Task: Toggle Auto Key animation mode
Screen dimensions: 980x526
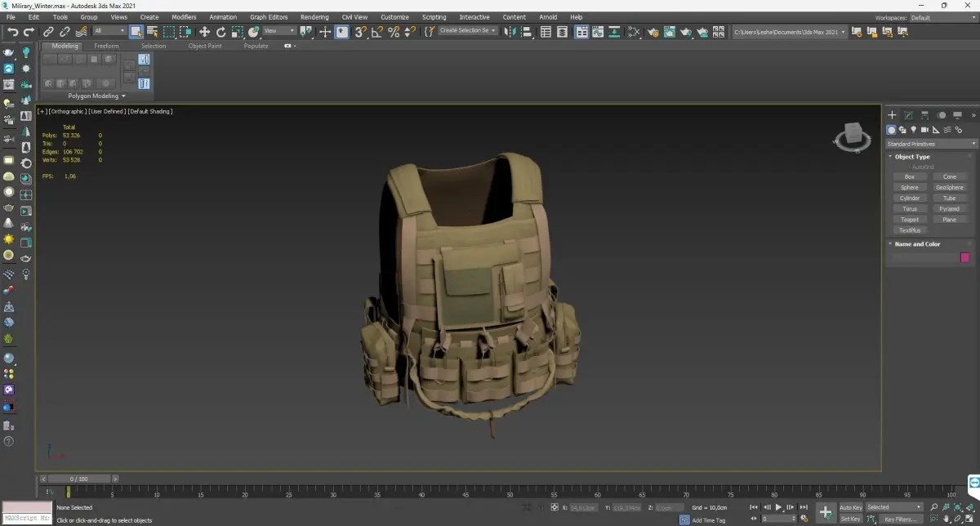Action: coord(850,507)
